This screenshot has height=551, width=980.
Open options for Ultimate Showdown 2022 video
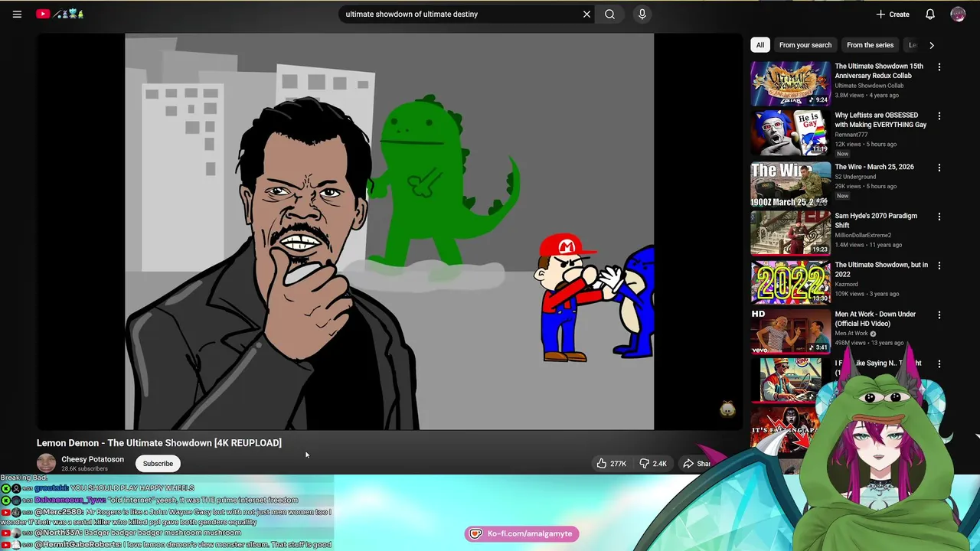coord(939,266)
